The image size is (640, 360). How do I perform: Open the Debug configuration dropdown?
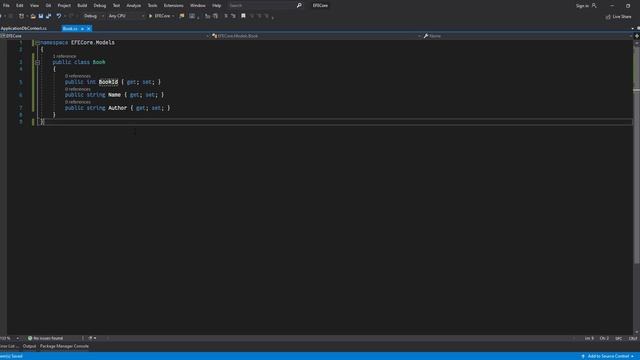click(x=94, y=16)
